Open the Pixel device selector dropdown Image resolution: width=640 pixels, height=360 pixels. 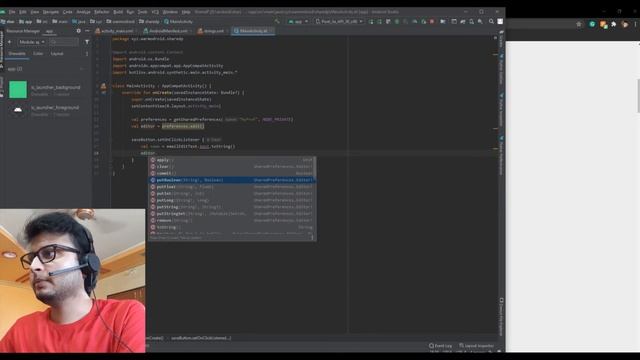(x=339, y=21)
